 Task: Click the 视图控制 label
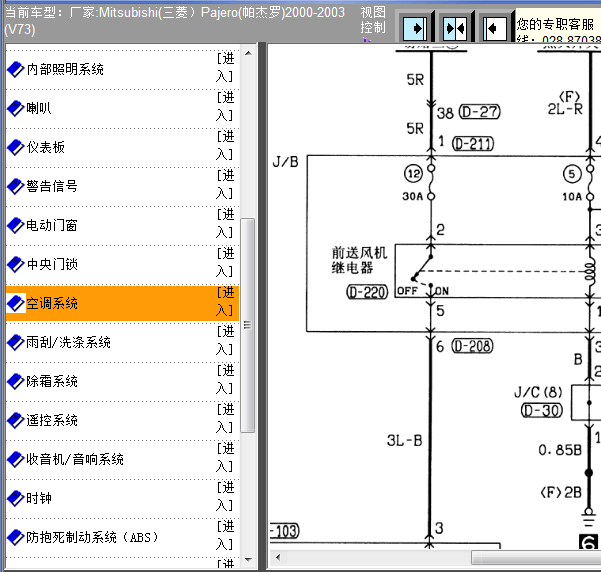click(373, 20)
